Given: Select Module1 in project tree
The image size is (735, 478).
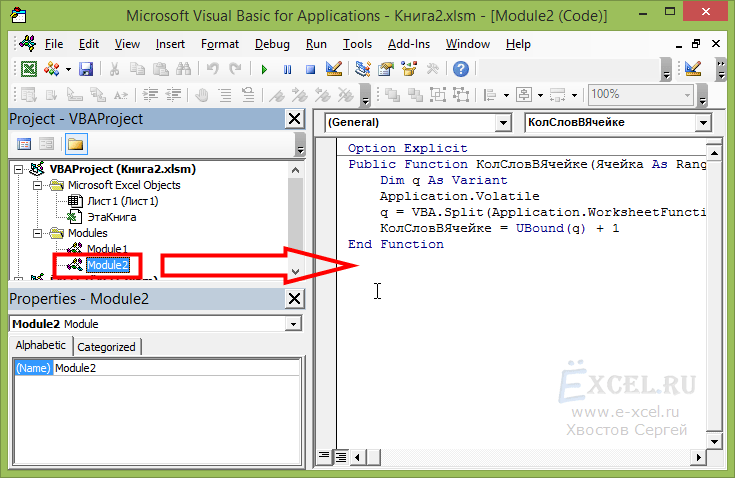Looking at the screenshot, I should pyautogui.click(x=107, y=249).
